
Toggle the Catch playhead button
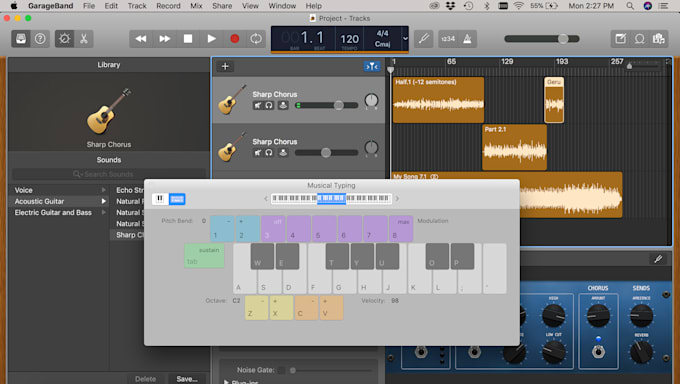[372, 66]
